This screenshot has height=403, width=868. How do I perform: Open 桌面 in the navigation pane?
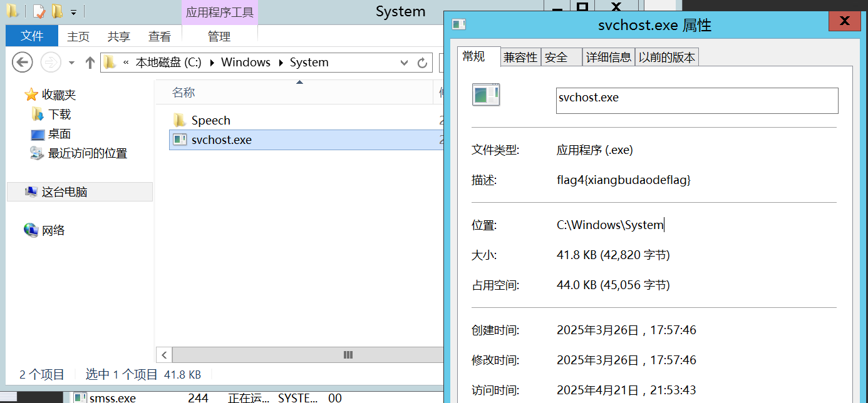pyautogui.click(x=59, y=134)
